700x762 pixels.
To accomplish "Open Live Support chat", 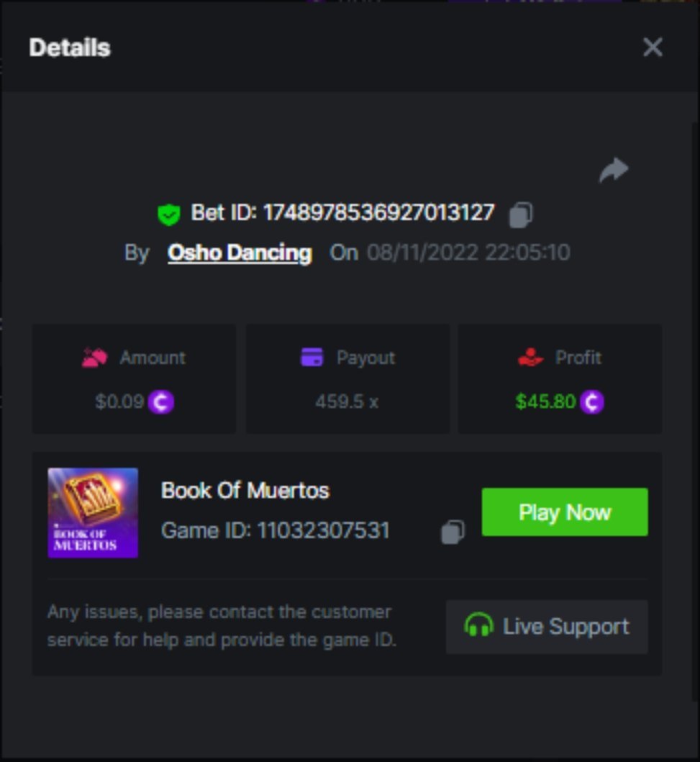I will 547,627.
